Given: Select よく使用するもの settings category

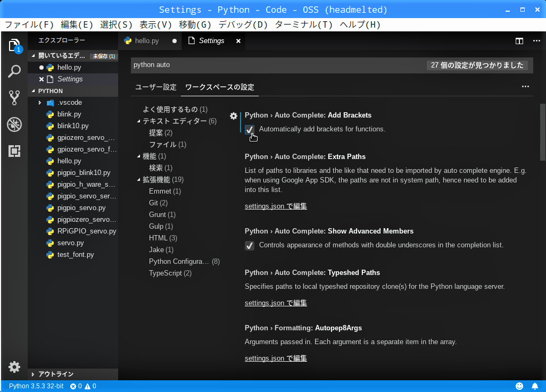Looking at the screenshot, I should pyautogui.click(x=175, y=110).
